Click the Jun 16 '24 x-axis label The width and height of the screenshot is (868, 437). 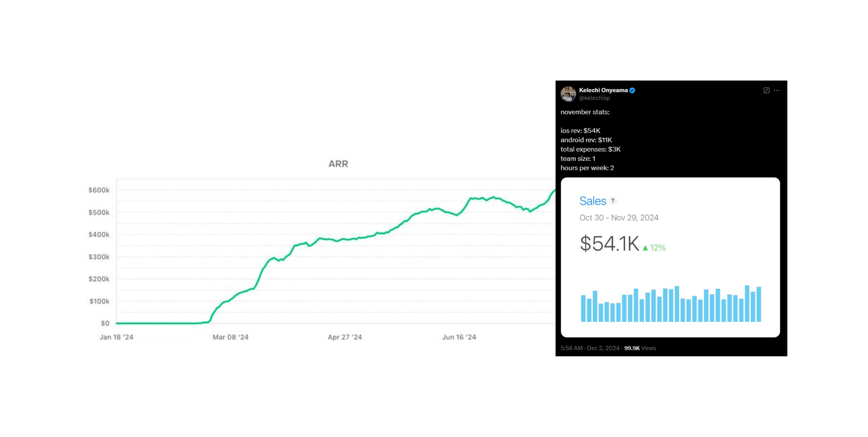pos(459,337)
